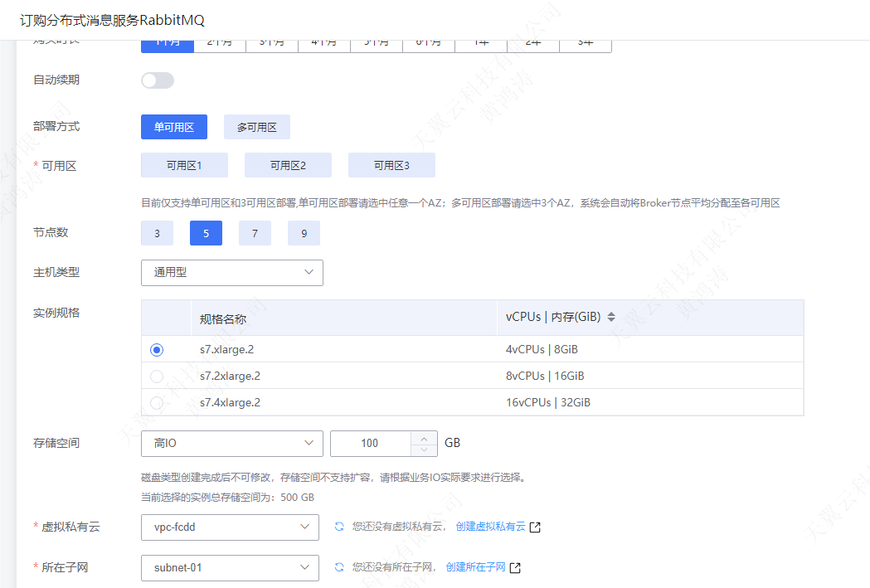Viewport: 870px width, 588px height.
Task: Open the 创建虚拟私有云 link
Action: point(490,527)
